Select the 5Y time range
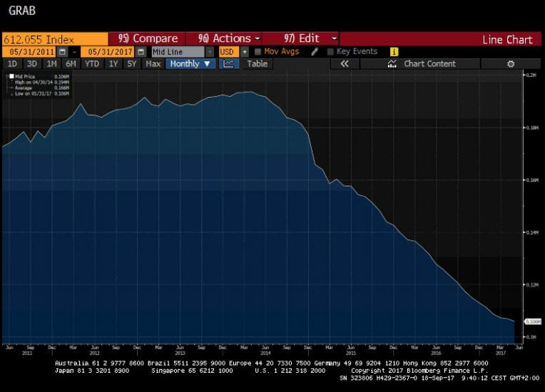The height and width of the screenshot is (392, 545). [132, 64]
